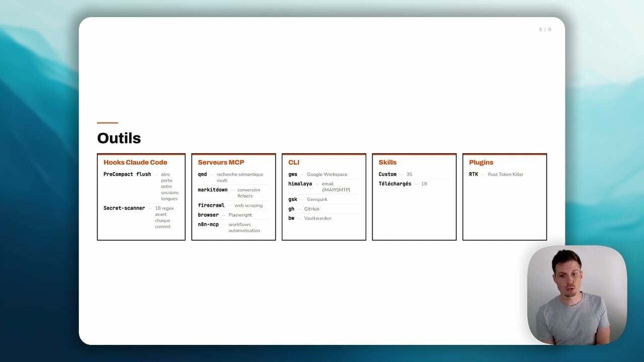Select the "n8n-mcp" server name
The width and height of the screenshot is (644, 362).
208,225
